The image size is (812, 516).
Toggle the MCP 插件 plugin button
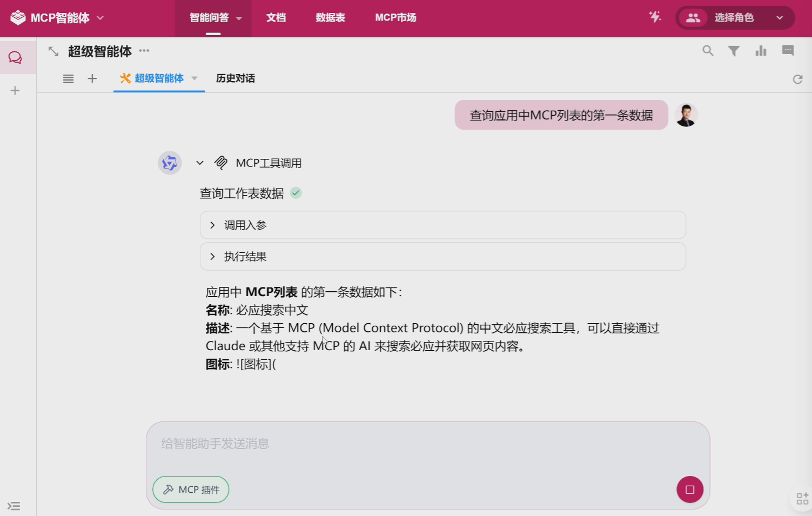[191, 490]
